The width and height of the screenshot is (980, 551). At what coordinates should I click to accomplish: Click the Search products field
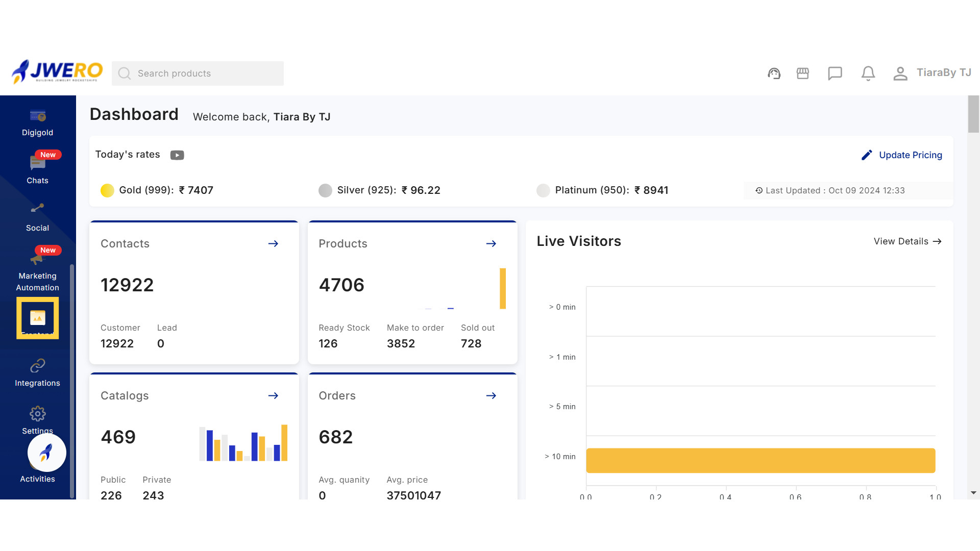(198, 73)
